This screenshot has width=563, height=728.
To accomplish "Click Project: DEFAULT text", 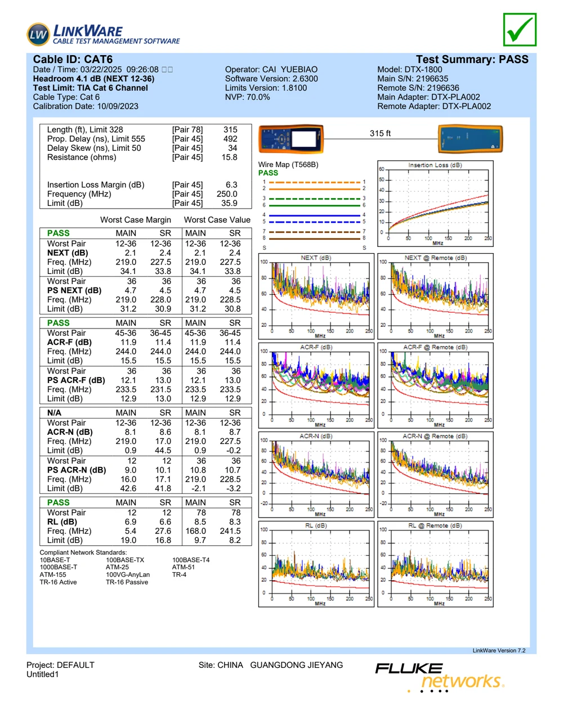I will [60, 665].
